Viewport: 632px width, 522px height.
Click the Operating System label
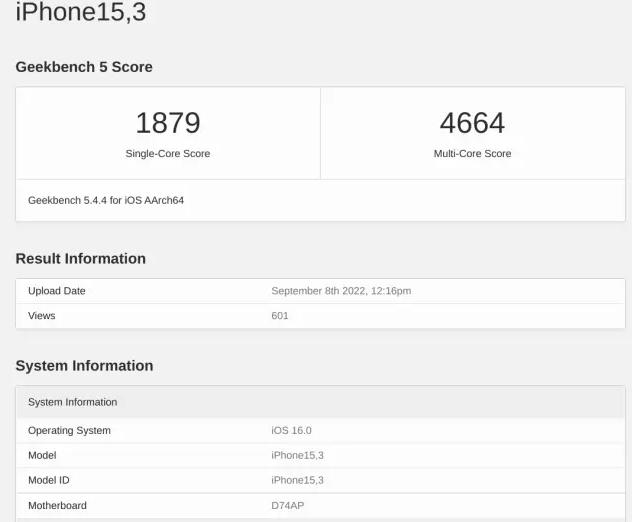tap(69, 430)
